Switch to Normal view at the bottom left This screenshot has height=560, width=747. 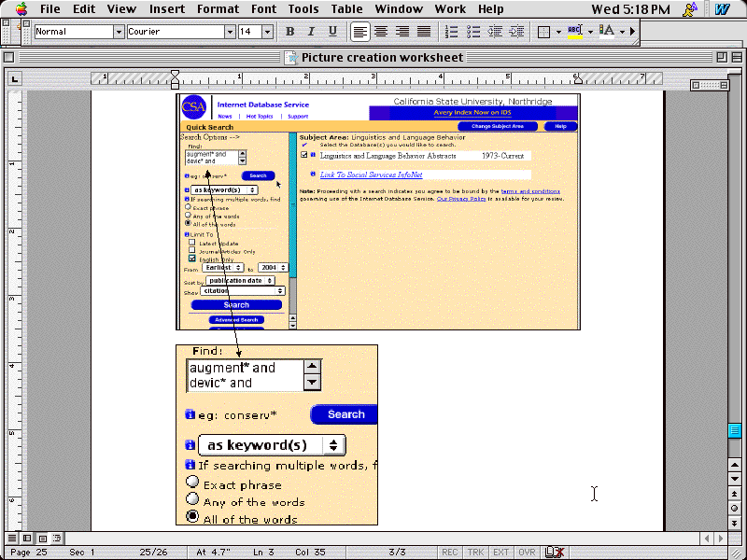[x=12, y=539]
